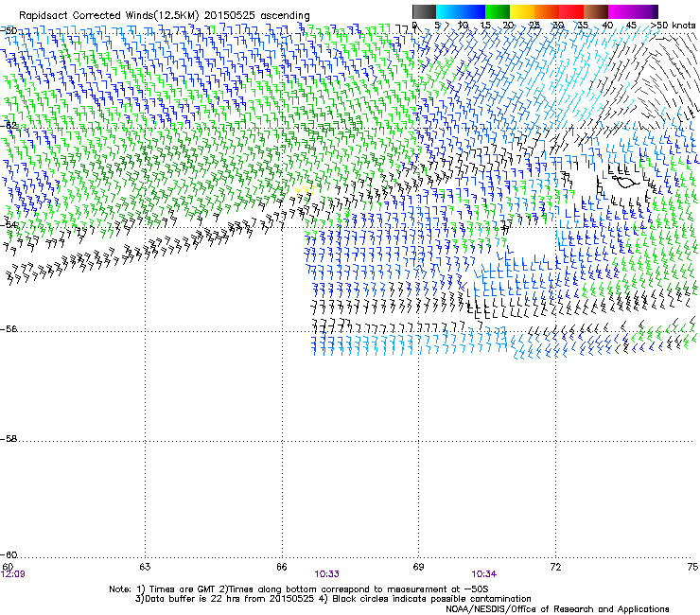Screen dimensions: 700x615
Task: Click the '-56' latitude axis label
Action: point(9,328)
